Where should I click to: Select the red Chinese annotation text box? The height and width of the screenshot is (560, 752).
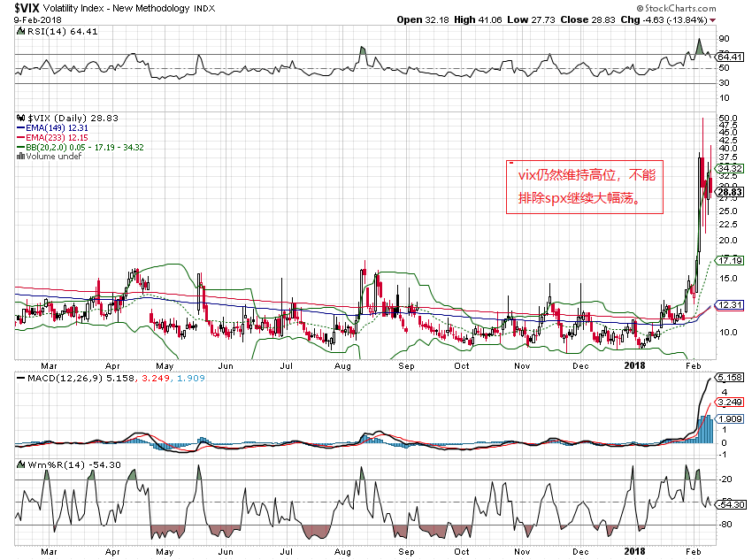[x=581, y=186]
